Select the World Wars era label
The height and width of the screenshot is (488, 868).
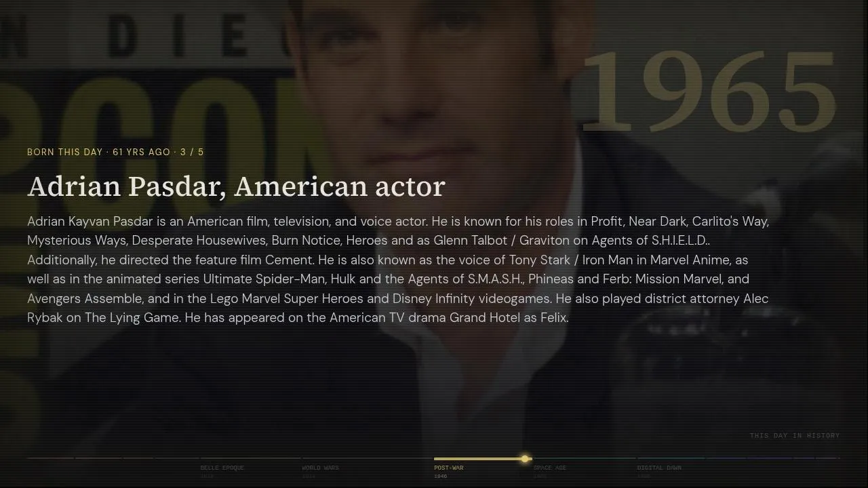click(320, 468)
